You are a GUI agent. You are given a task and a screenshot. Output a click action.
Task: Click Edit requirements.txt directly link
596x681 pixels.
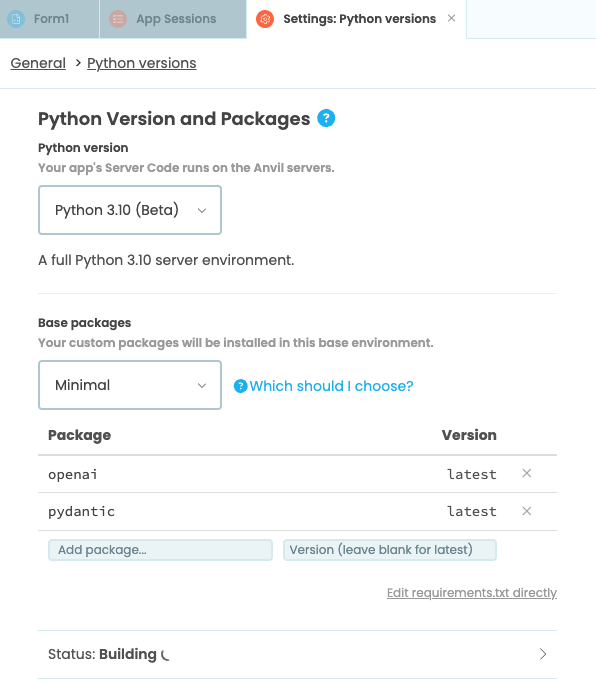(472, 593)
